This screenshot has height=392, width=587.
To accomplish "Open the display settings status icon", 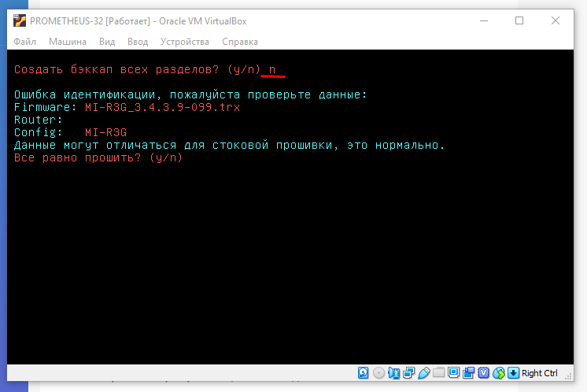I will tap(453, 372).
